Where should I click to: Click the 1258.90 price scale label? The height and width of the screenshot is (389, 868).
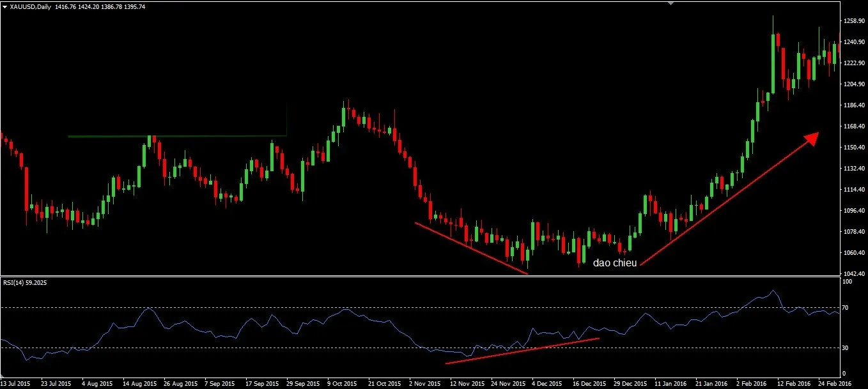[853, 21]
